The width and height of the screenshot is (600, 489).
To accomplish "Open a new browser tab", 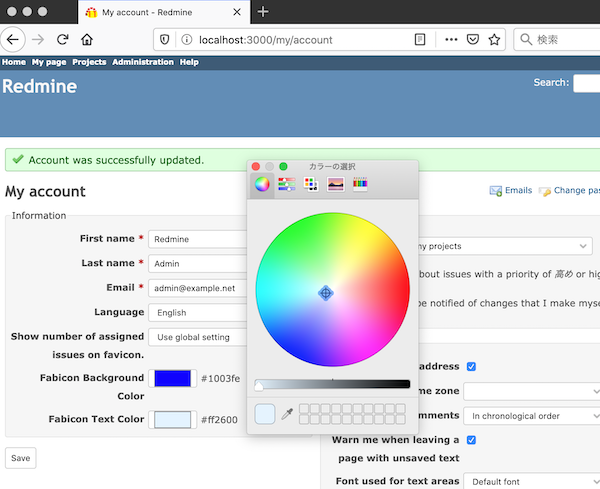I will pos(263,12).
